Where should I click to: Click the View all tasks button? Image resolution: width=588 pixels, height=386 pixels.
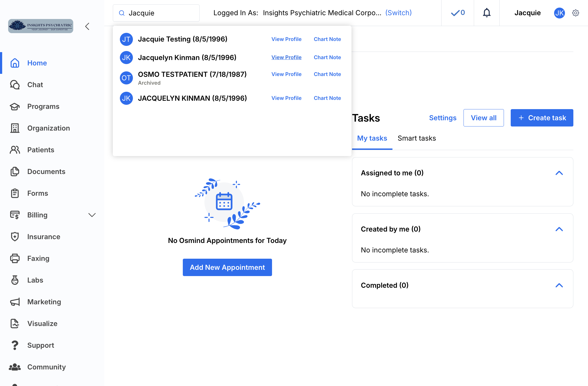pos(484,118)
